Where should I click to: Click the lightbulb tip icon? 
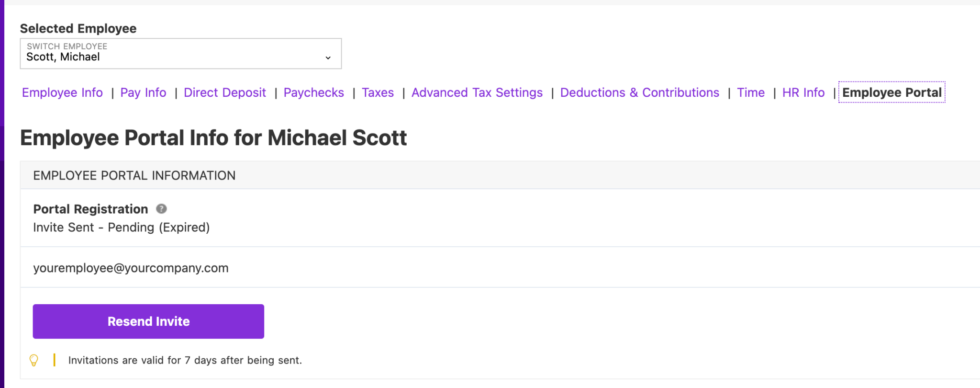[x=34, y=360]
